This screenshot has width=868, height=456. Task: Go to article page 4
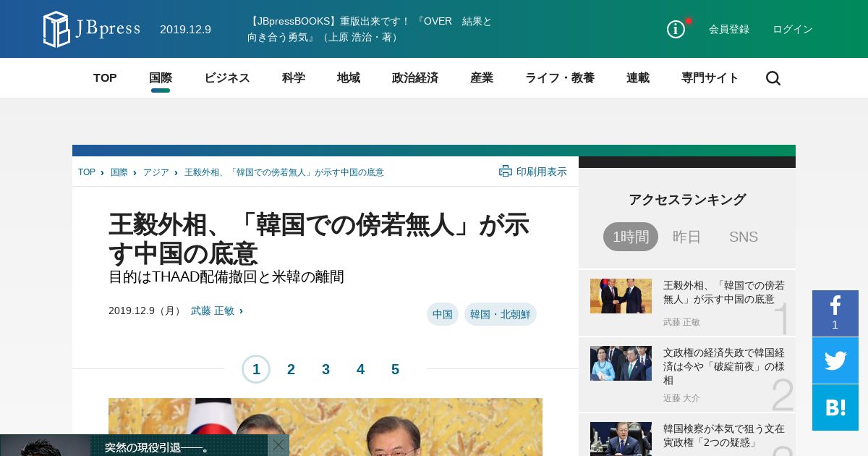pos(360,369)
